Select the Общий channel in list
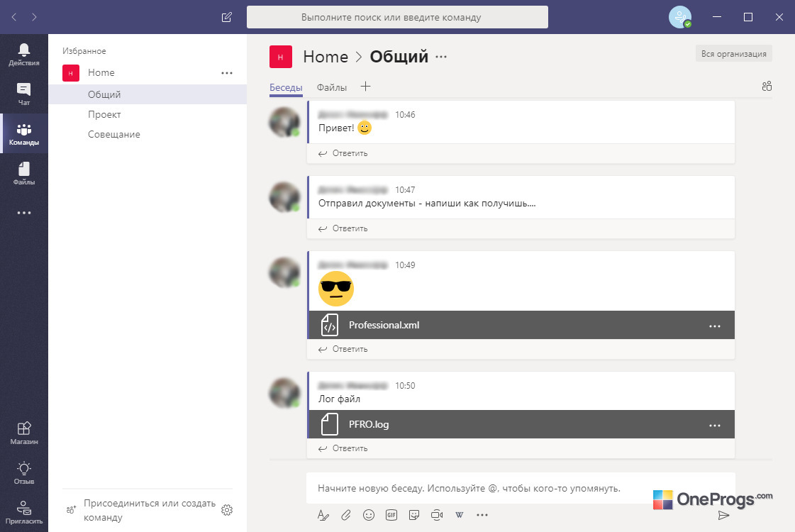 tap(148, 94)
